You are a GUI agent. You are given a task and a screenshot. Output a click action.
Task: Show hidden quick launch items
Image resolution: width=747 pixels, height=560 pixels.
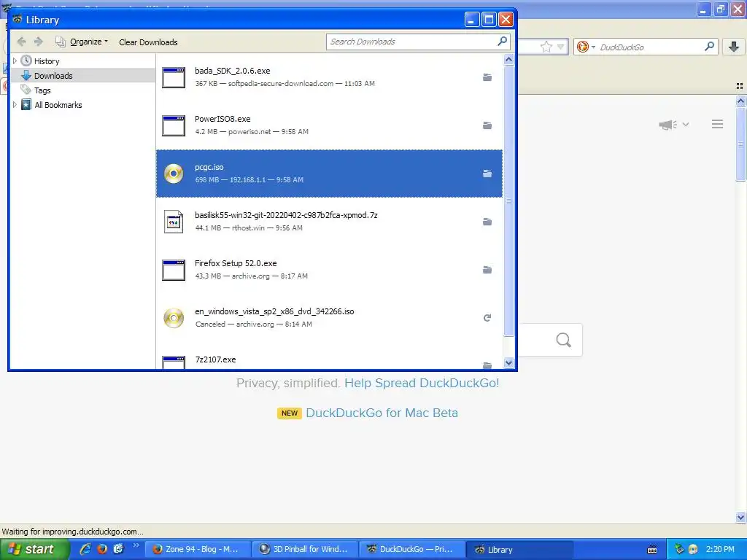[x=136, y=545]
